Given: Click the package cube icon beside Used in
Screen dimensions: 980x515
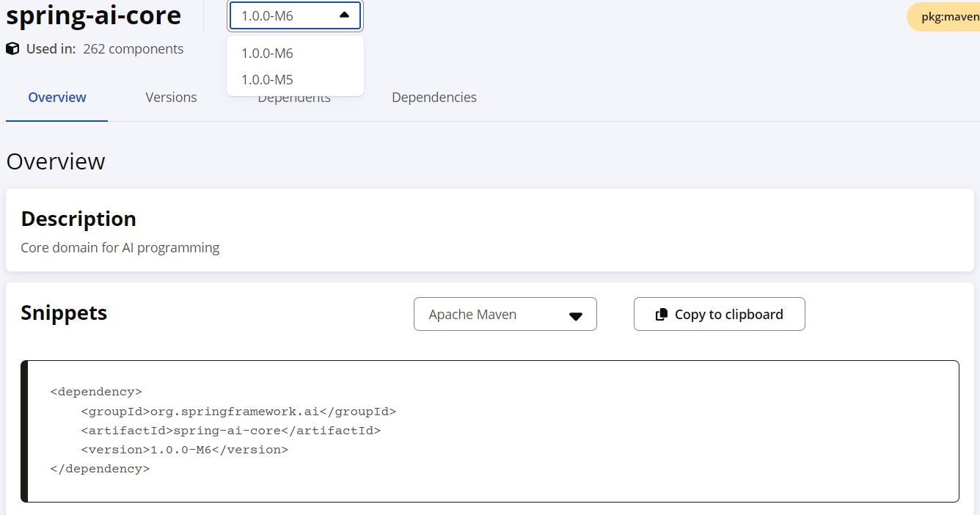Looking at the screenshot, I should [x=12, y=49].
